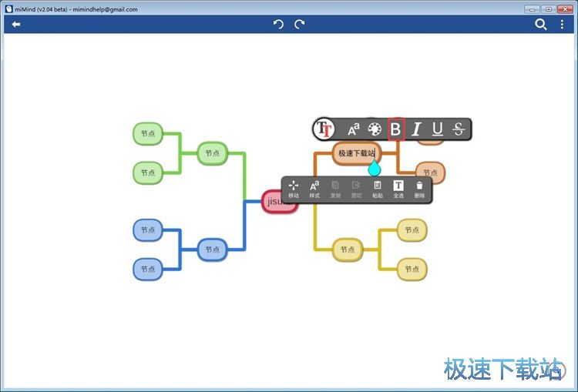
Task: Click the 删除 trash icon
Action: pyautogui.click(x=419, y=189)
